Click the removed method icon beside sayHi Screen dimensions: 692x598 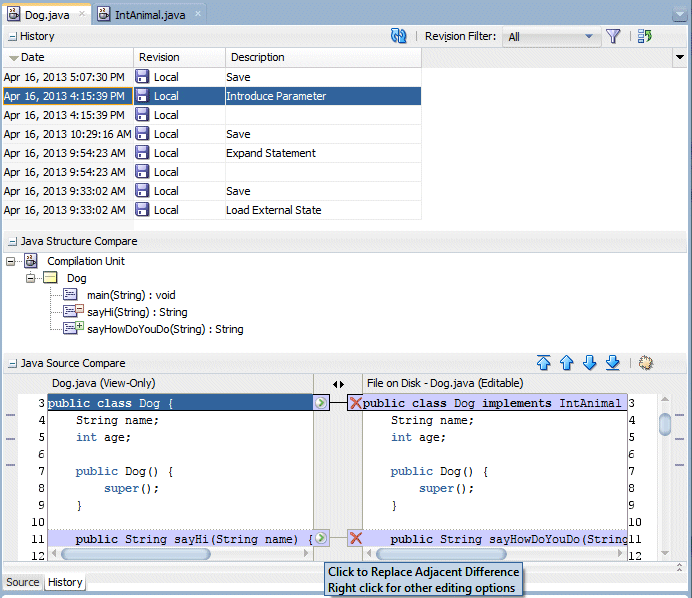[x=73, y=311]
